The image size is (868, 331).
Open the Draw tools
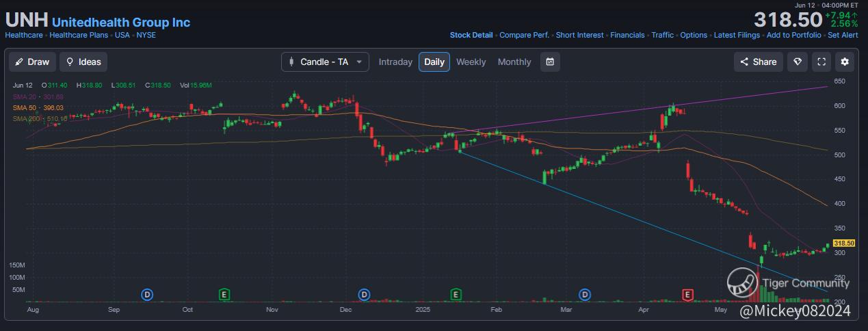tap(32, 62)
